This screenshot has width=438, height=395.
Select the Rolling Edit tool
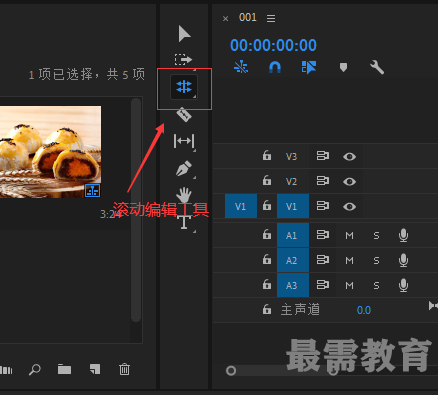tap(184, 87)
